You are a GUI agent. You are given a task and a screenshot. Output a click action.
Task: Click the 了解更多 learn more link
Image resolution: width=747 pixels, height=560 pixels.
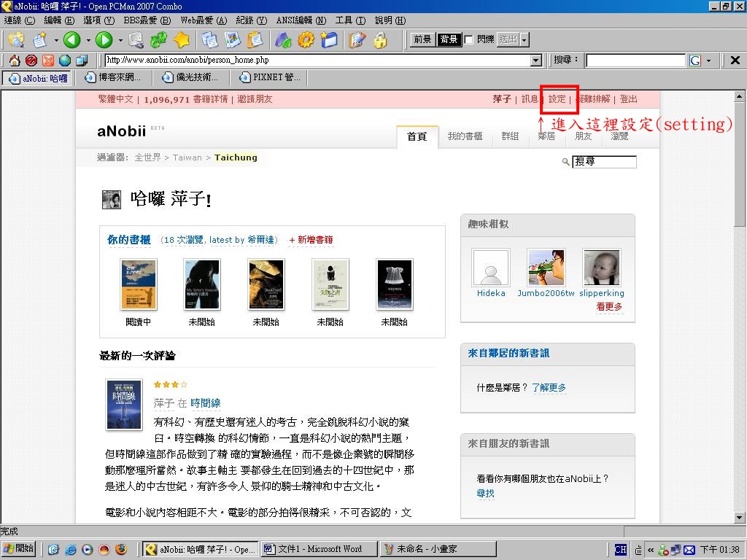tap(549, 388)
